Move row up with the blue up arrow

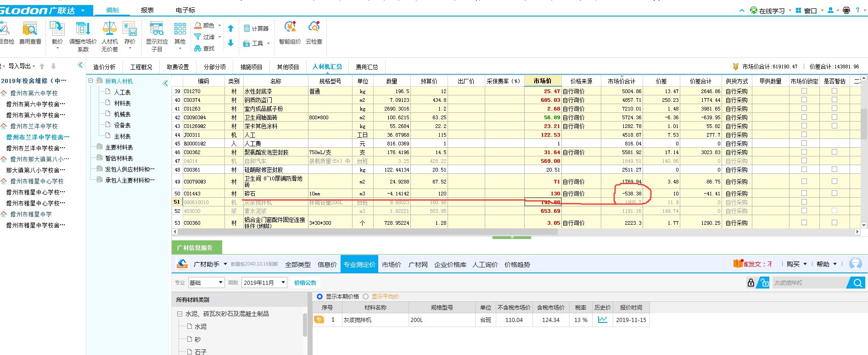(x=231, y=28)
